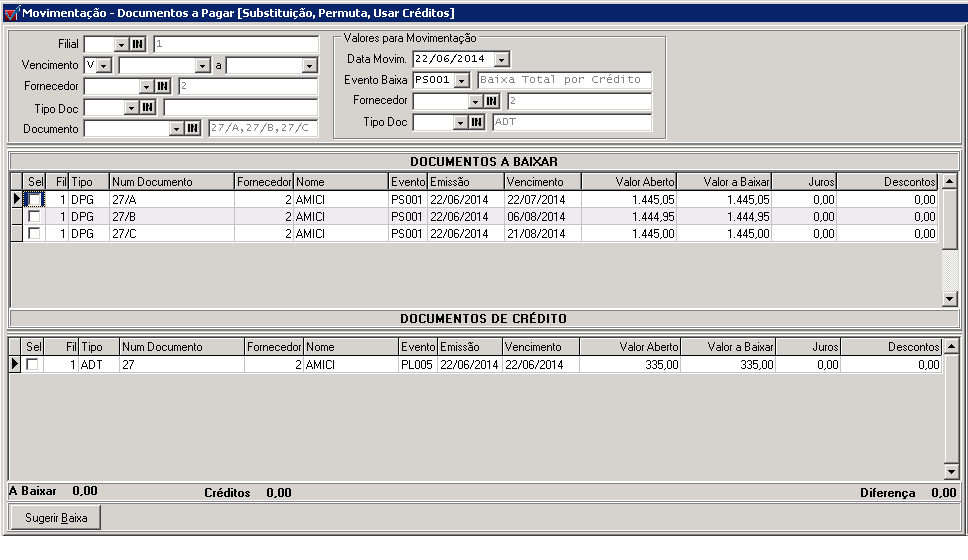Click Valor Aberto column header in Documentos de Crédito
The height and width of the screenshot is (560, 968).
click(630, 347)
